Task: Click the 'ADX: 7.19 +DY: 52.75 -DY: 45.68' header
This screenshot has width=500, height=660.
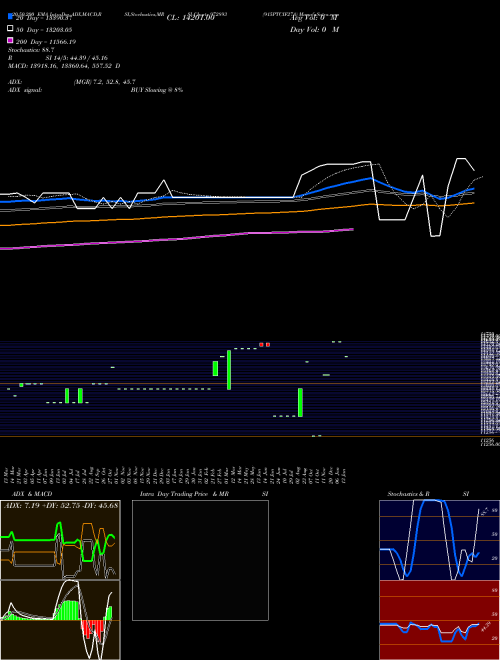Action: (x=61, y=505)
